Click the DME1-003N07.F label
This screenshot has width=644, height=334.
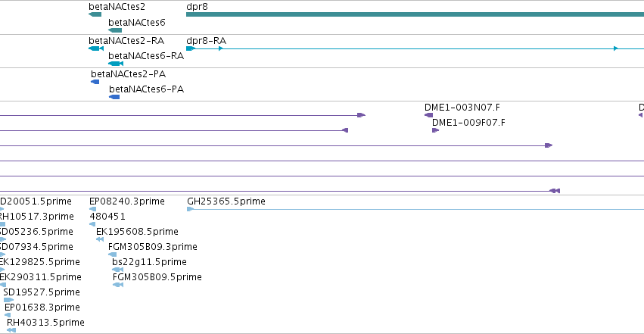462,108
